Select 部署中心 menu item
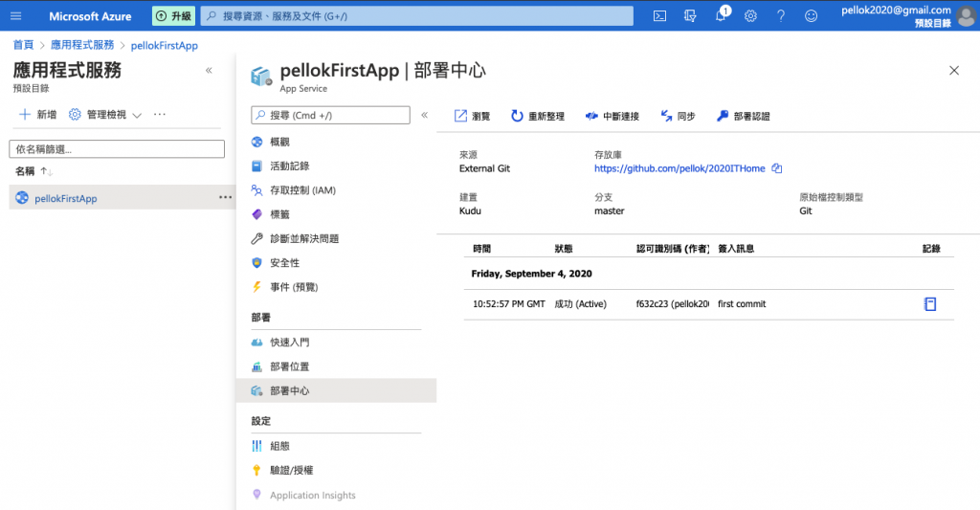The image size is (980, 510). [336, 390]
